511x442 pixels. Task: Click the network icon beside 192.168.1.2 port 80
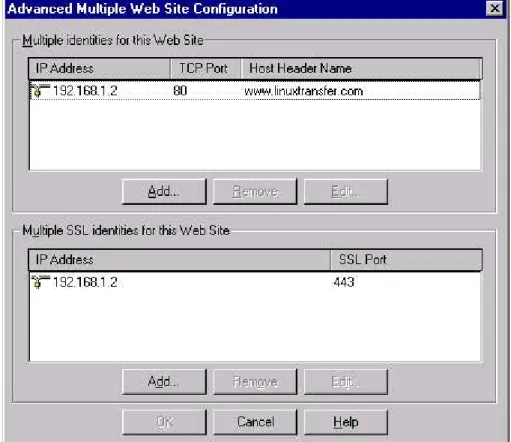tap(40, 91)
